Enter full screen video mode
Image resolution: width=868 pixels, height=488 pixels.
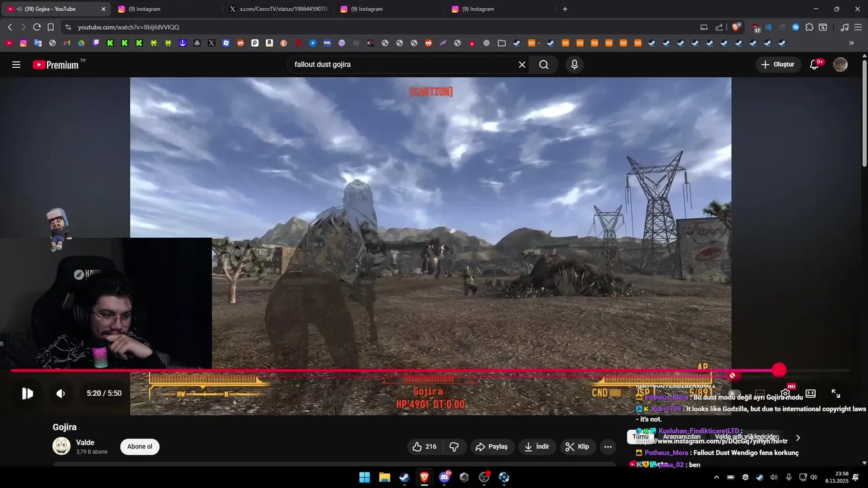[836, 394]
